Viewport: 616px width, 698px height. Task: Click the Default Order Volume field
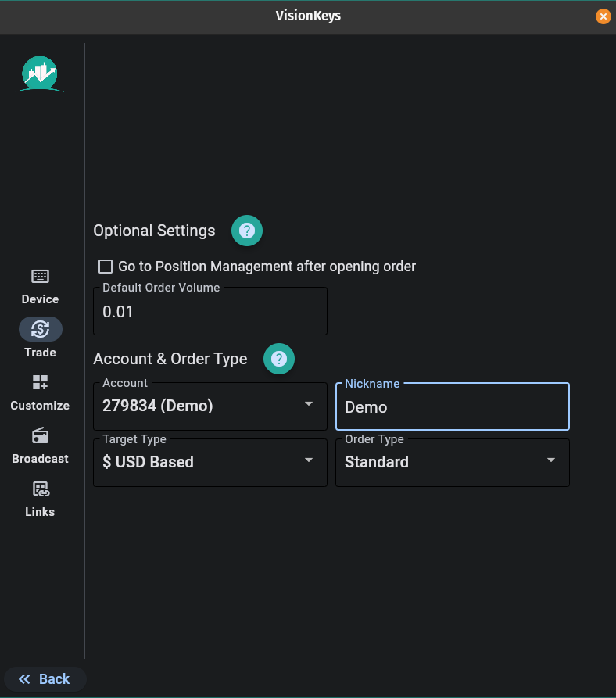tap(210, 311)
